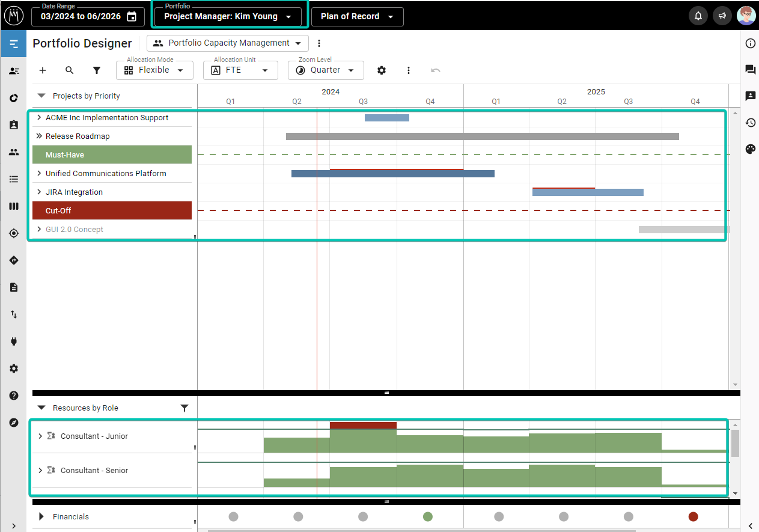
Task: Open the people group icon in sidebar
Action: [13, 152]
